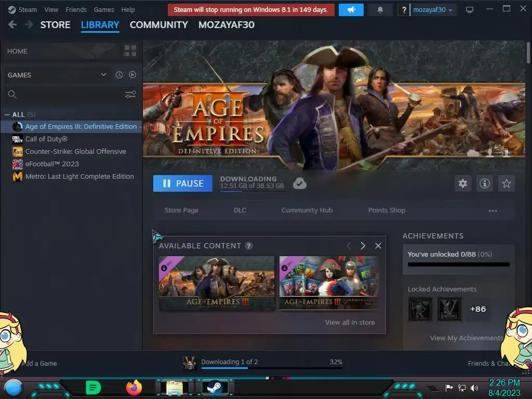Sort games by recent activity clock icon
This screenshot has width=532, height=399.
[119, 75]
